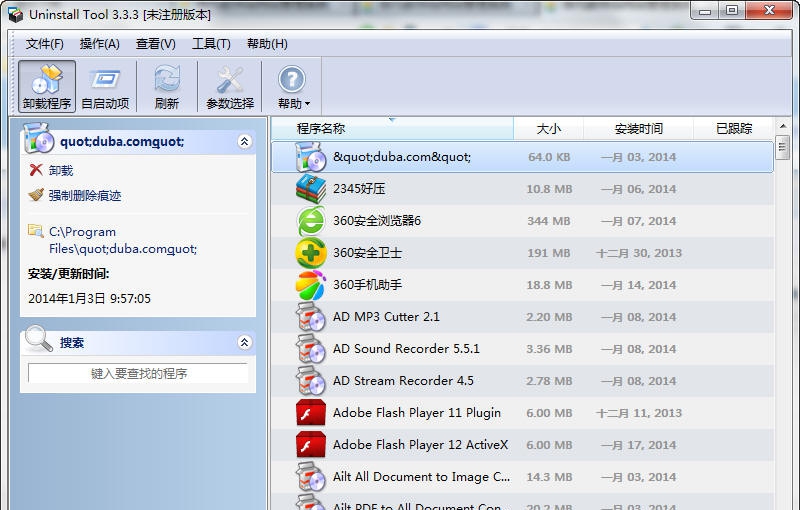The image size is (800, 510).
Task: Select the 2345好压 archive icon
Action: [x=311, y=189]
